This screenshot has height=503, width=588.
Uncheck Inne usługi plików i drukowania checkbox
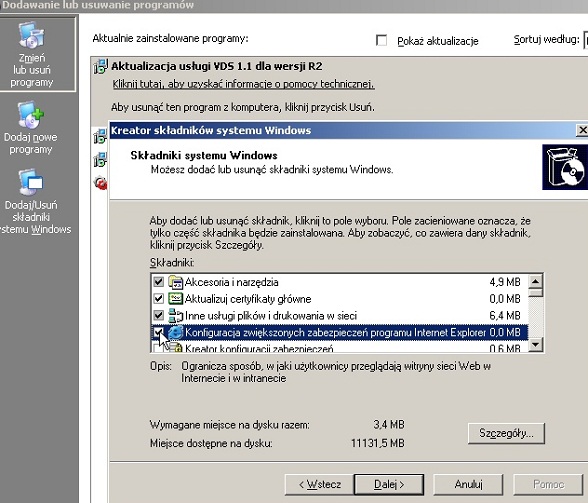point(159,315)
